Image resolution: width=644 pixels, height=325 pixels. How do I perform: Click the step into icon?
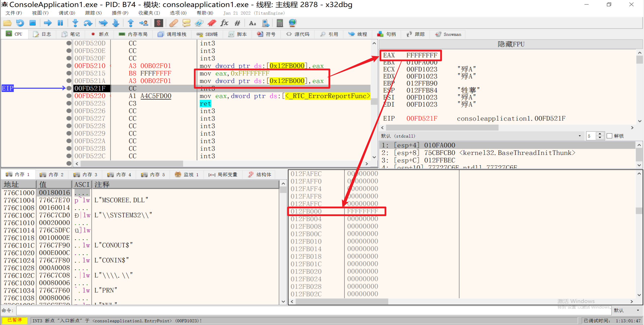pyautogui.click(x=75, y=23)
